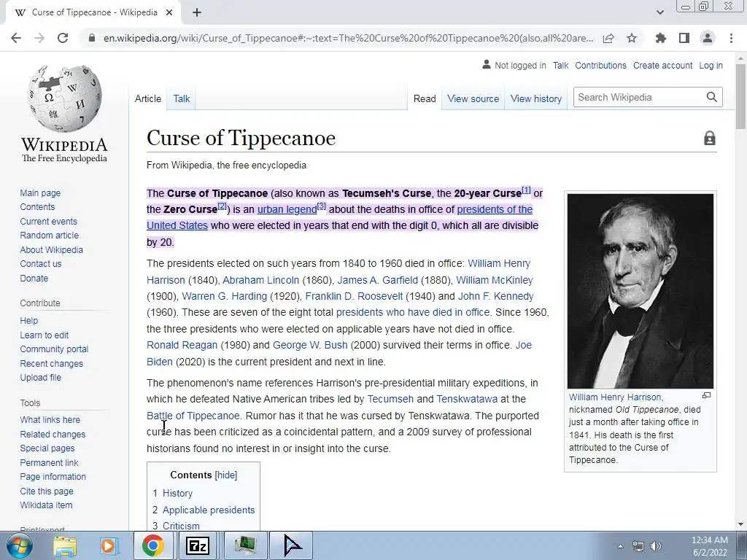Reload the Wikipedia page
747x560 pixels.
pos(63,38)
